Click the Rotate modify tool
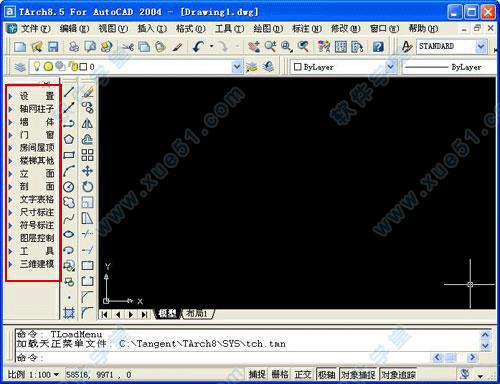Screen dimensions: 500x384 (x=87, y=187)
